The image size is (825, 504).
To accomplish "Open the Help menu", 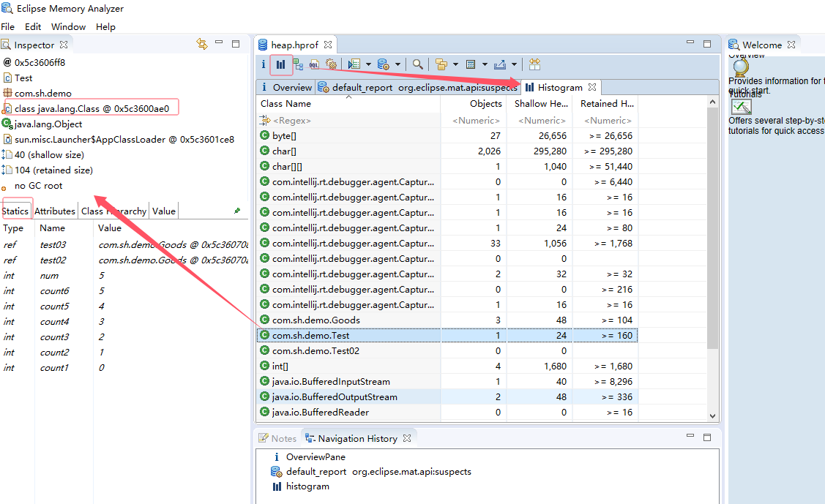I will 105,27.
